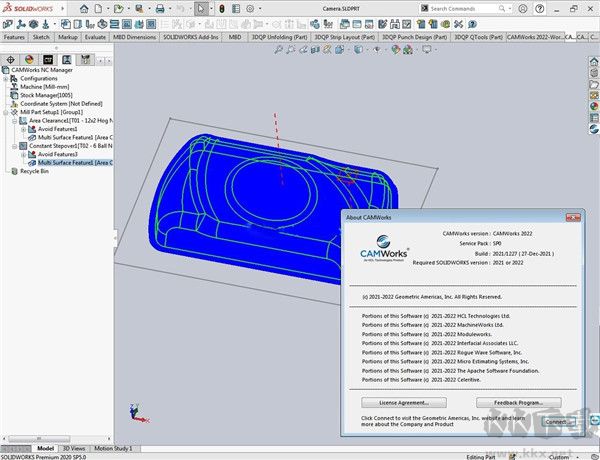Open the MBD Dimensions tab
Viewport: 600px width, 460px height.
pyautogui.click(x=134, y=37)
